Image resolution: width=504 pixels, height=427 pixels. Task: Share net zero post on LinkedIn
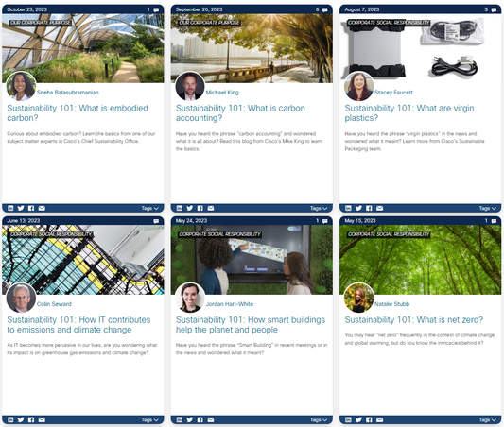[x=348, y=419]
